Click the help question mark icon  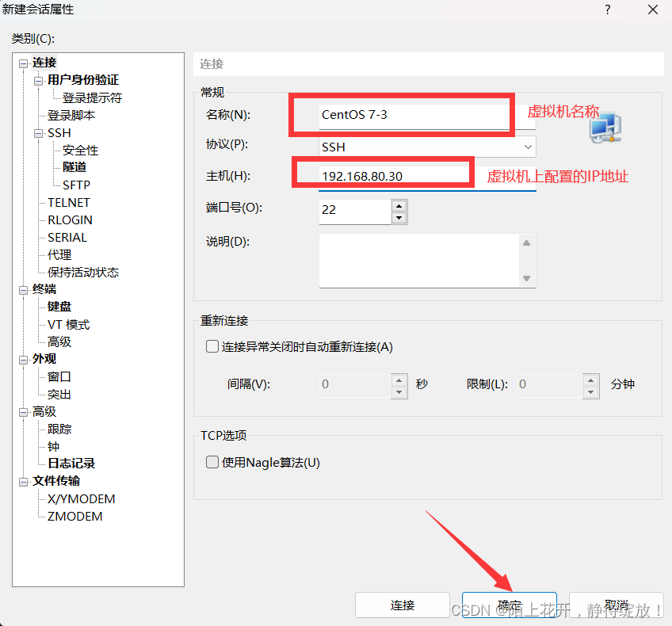tap(607, 10)
